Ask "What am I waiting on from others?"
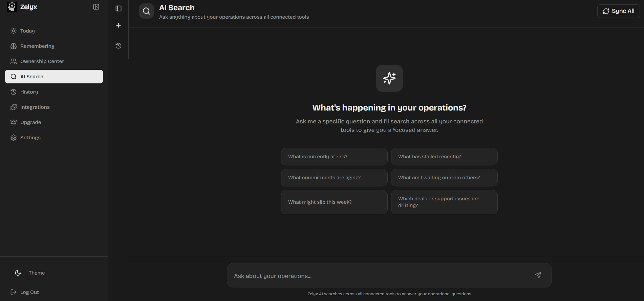This screenshot has height=301, width=644. [444, 178]
